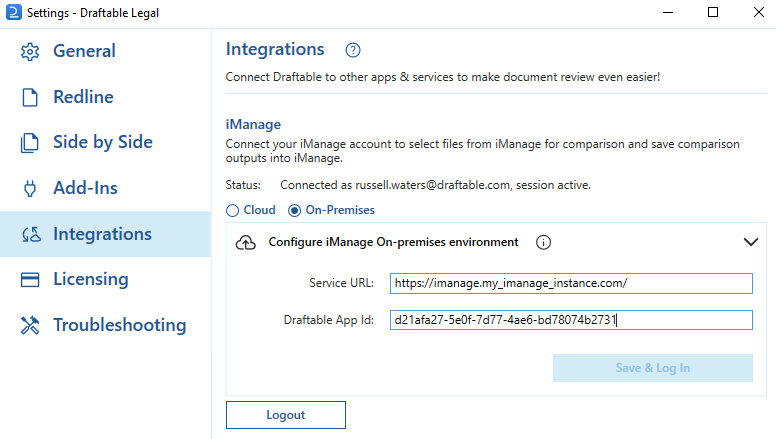Open the Troubleshooting settings tab

tap(105, 325)
